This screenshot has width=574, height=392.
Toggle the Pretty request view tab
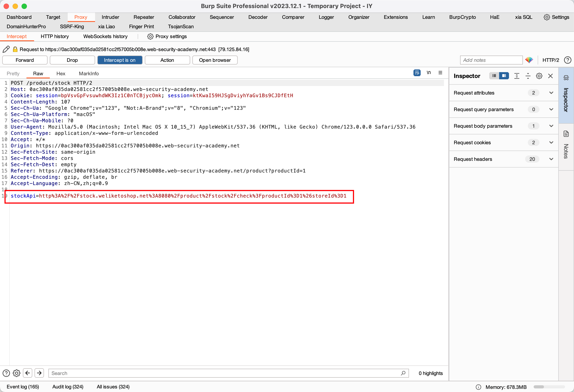point(13,73)
